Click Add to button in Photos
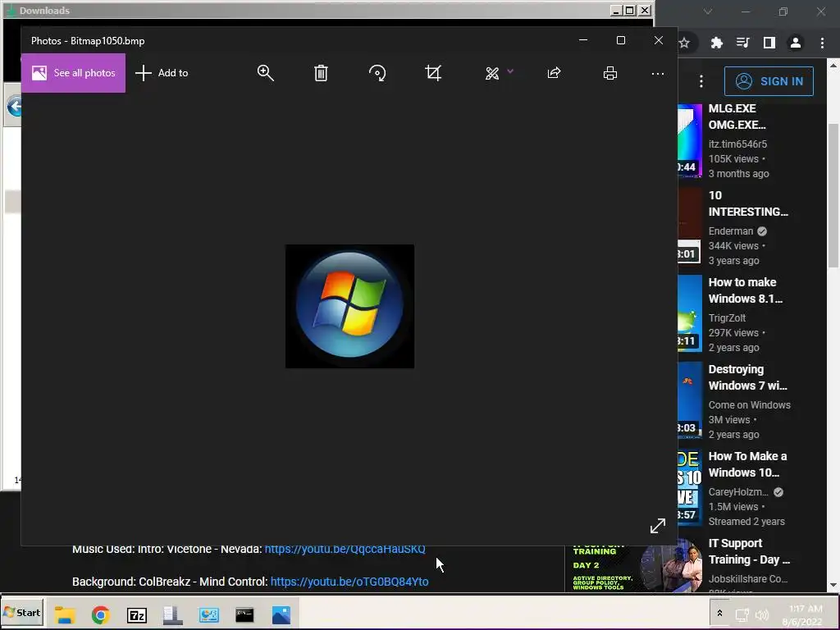This screenshot has width=840, height=630. click(162, 73)
